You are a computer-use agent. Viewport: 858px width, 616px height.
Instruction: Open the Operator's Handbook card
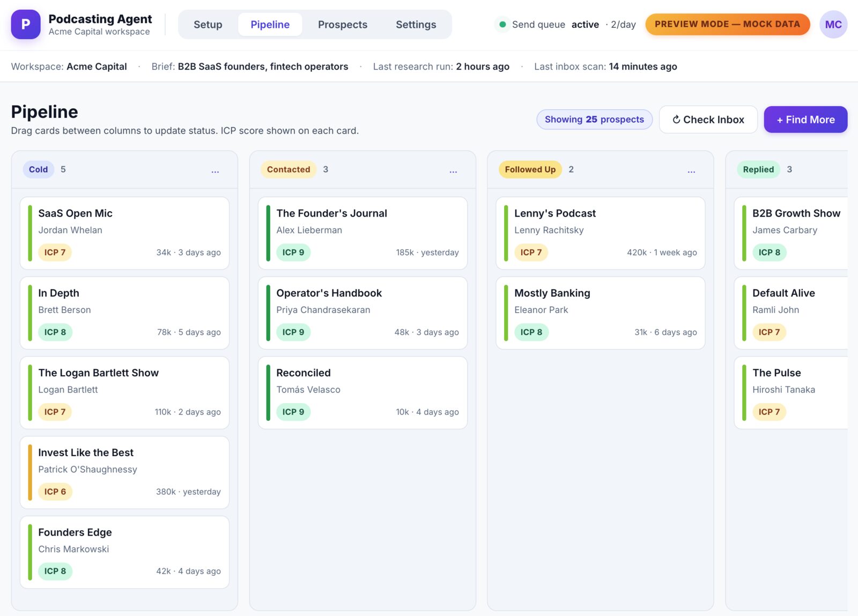tap(363, 313)
